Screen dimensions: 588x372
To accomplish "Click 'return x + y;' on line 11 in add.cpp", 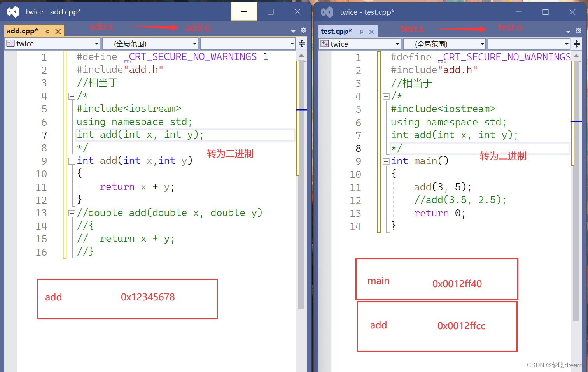I will click(137, 187).
